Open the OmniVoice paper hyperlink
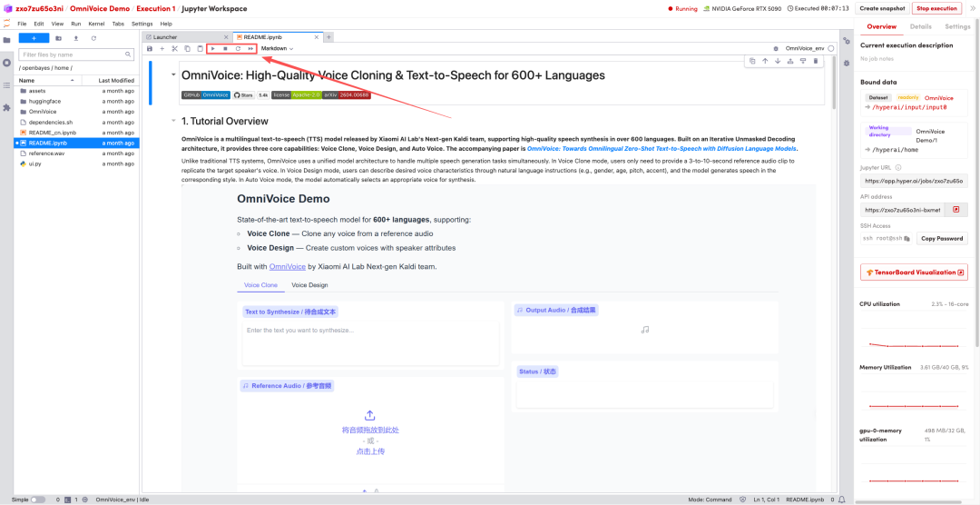The height and width of the screenshot is (505, 980). 661,149
